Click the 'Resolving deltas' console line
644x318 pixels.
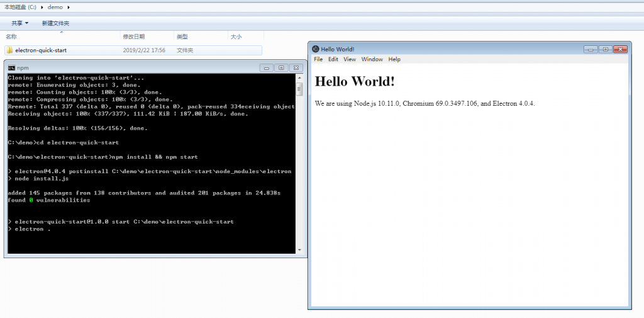(x=77, y=128)
